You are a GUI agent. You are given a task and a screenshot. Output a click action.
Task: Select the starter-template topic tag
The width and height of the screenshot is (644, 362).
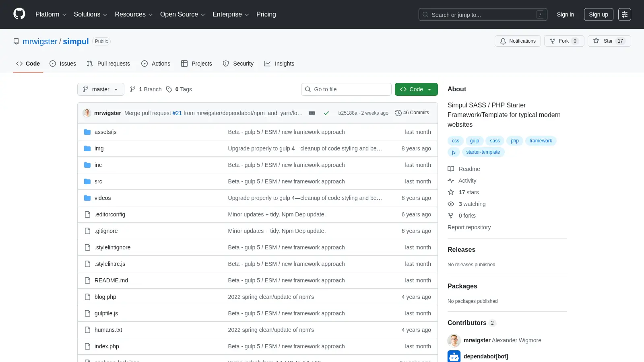483,152
